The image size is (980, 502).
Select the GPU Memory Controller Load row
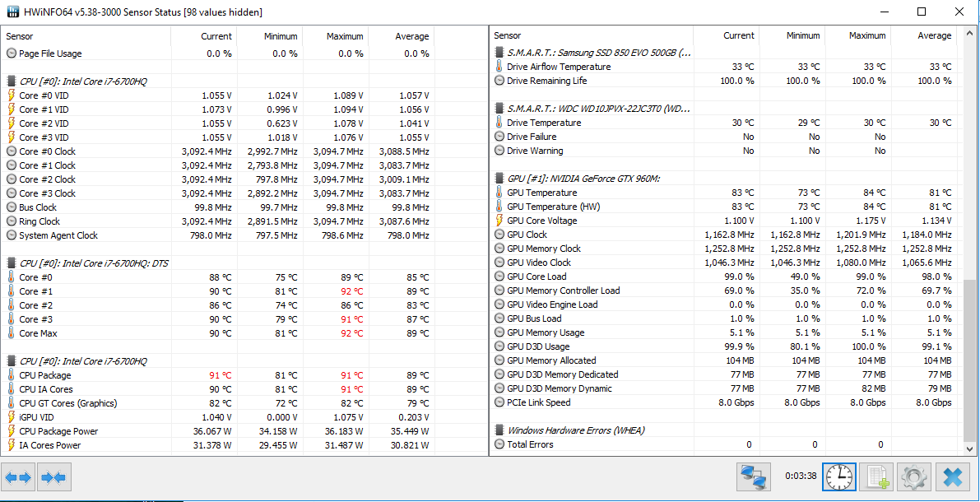727,291
